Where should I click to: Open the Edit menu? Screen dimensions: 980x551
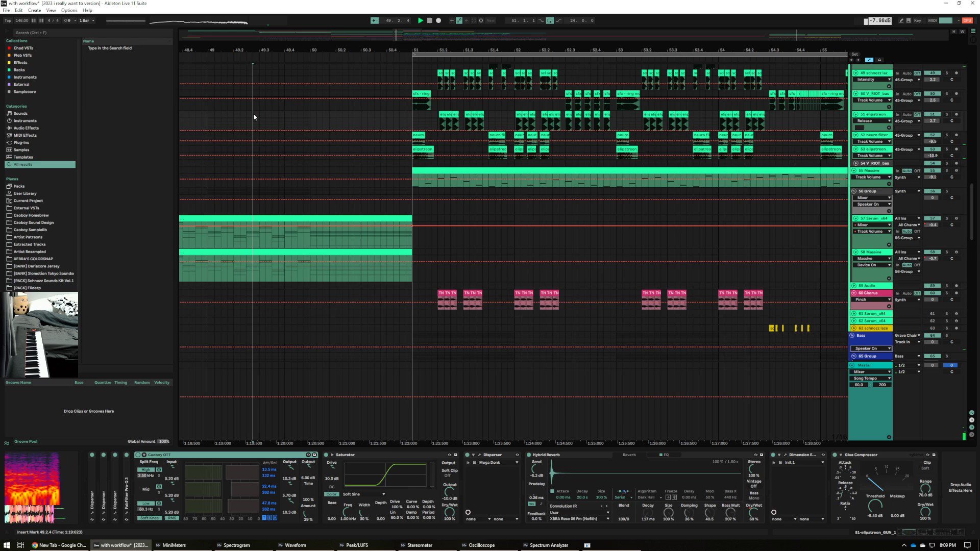tap(18, 10)
